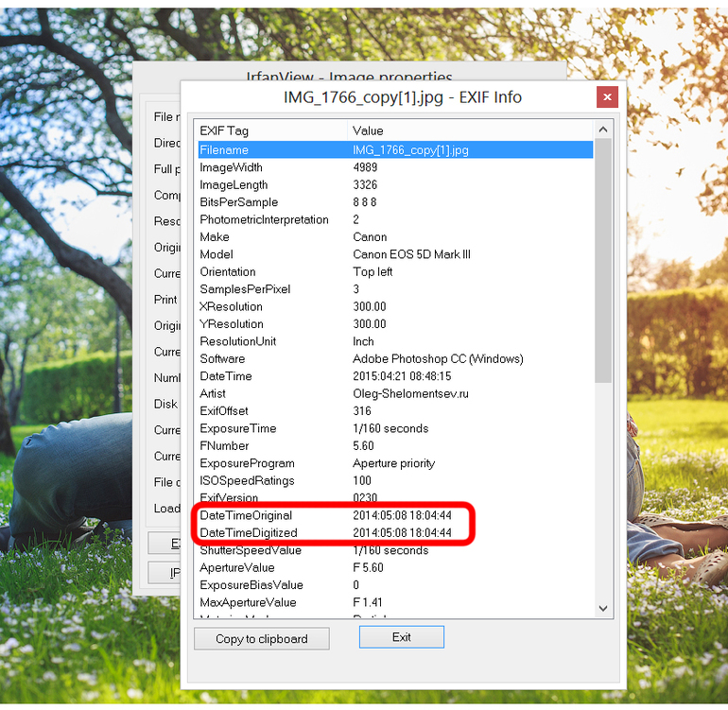Viewport: 728px width, 710px height.
Task: Click the Disk label in Image properties window
Action: [165, 404]
